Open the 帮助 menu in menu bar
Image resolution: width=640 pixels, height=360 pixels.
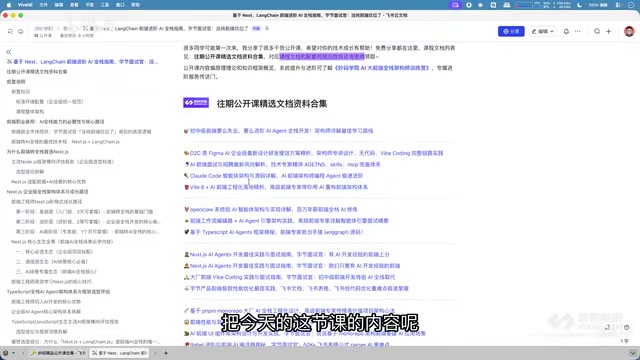click(136, 5)
